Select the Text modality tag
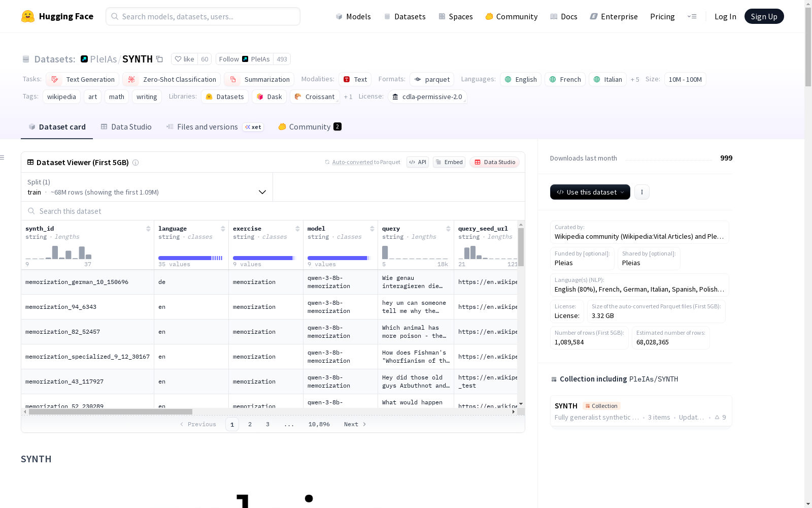The image size is (812, 508). [355, 79]
